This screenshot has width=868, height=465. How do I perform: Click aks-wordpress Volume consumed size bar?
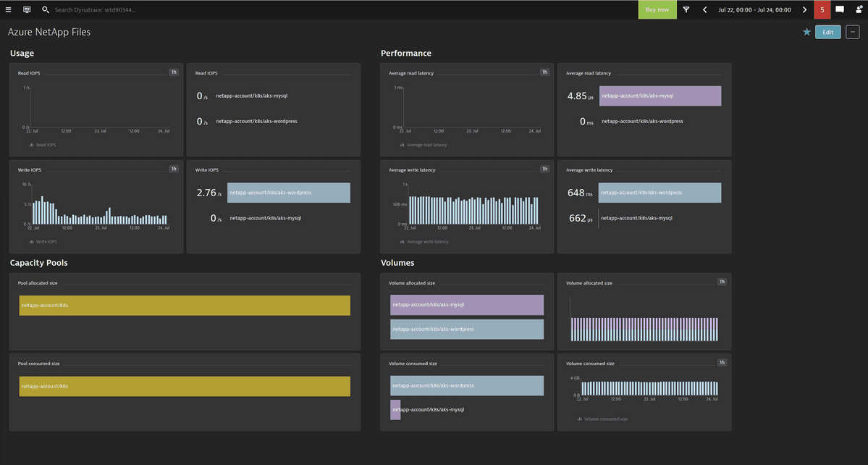[x=467, y=386]
